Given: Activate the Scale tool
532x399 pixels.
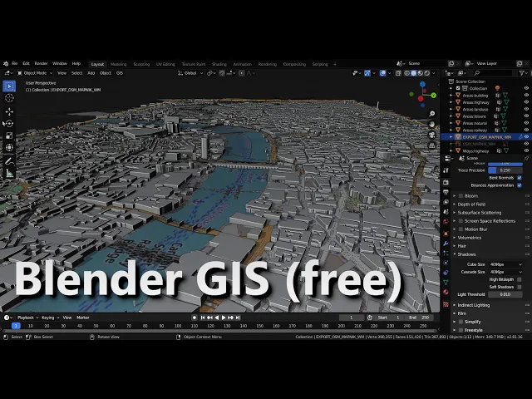Looking at the screenshot, I should coord(9,135).
